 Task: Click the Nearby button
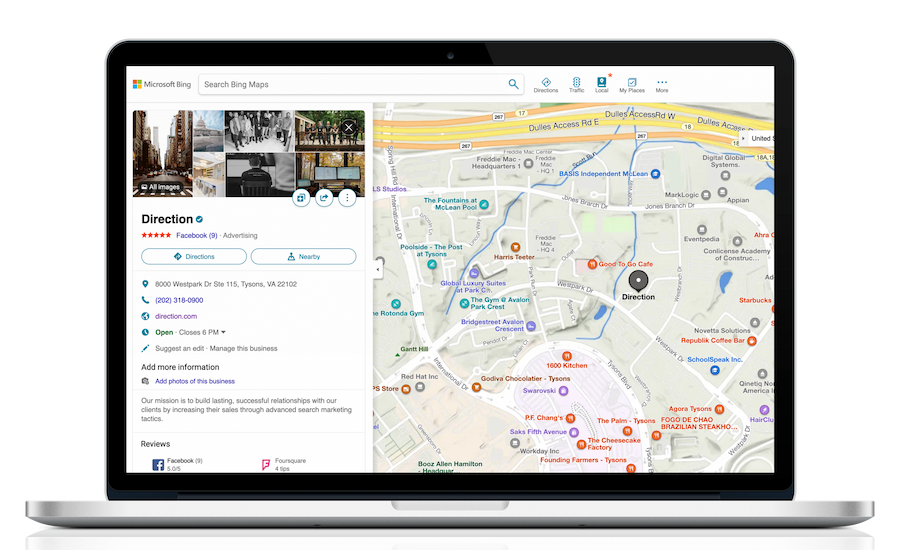304,257
